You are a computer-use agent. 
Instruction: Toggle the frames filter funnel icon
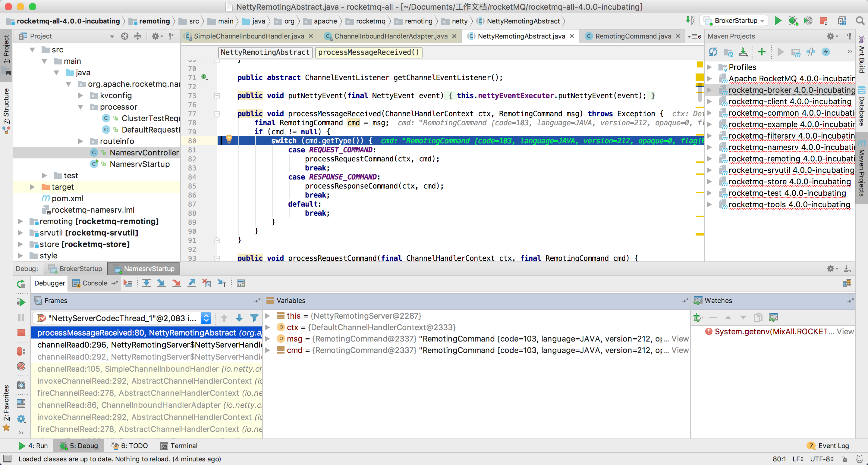tap(254, 318)
